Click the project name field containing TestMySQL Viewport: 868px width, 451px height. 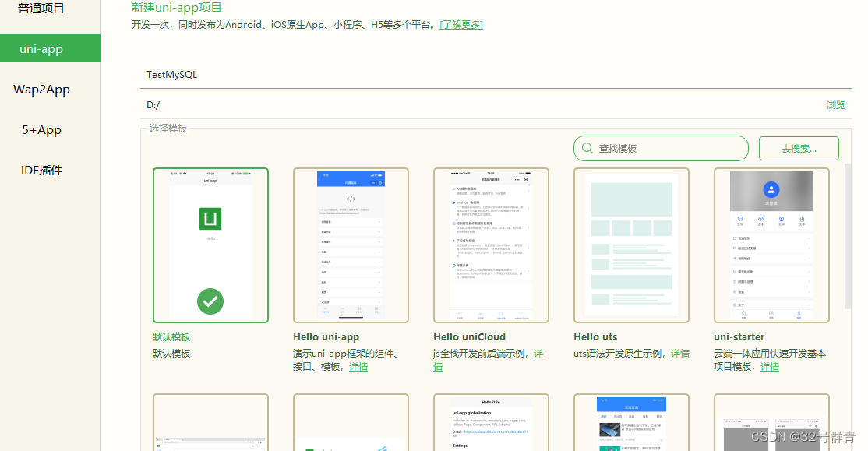[x=496, y=75]
